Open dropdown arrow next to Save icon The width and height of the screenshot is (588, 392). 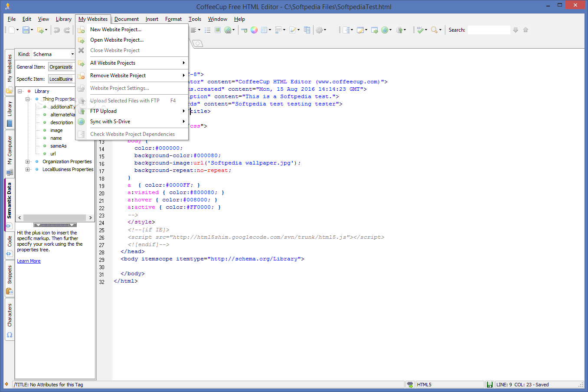tap(32, 30)
